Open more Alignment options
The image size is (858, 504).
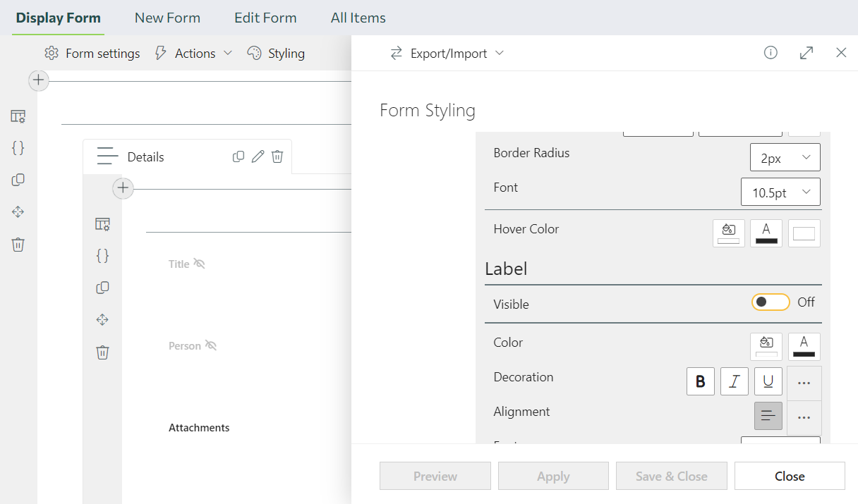[804, 417]
